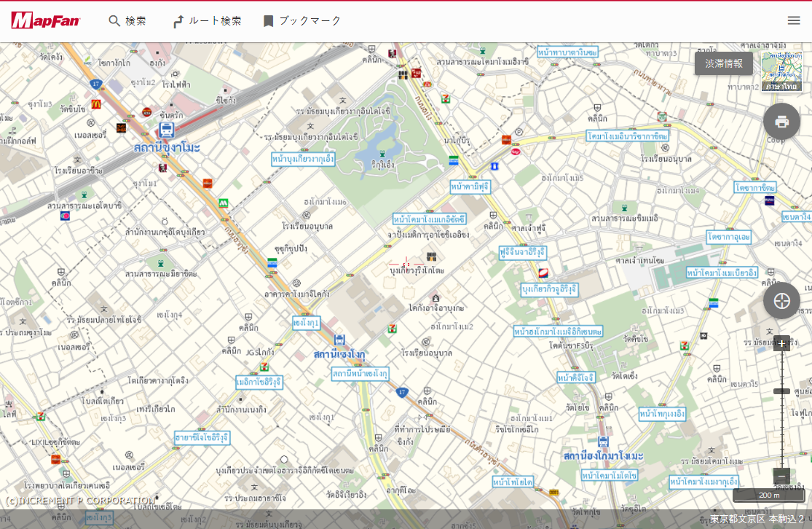Click the zoom level slider handle

781,391
